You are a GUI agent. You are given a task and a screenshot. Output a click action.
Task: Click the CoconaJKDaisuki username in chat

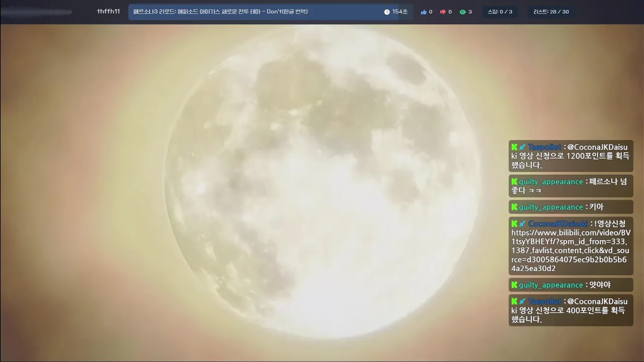pyautogui.click(x=558, y=223)
